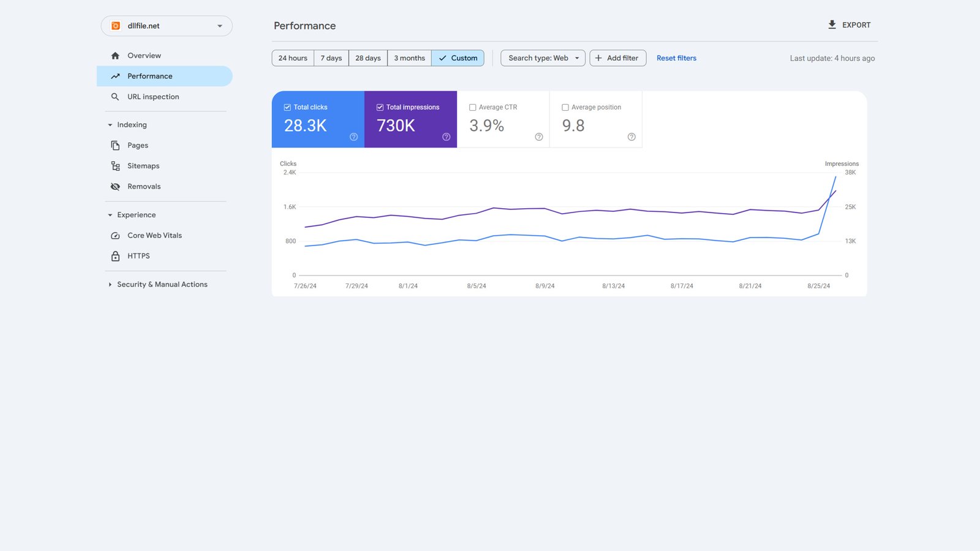
Task: Click the Export download icon
Action: [832, 24]
